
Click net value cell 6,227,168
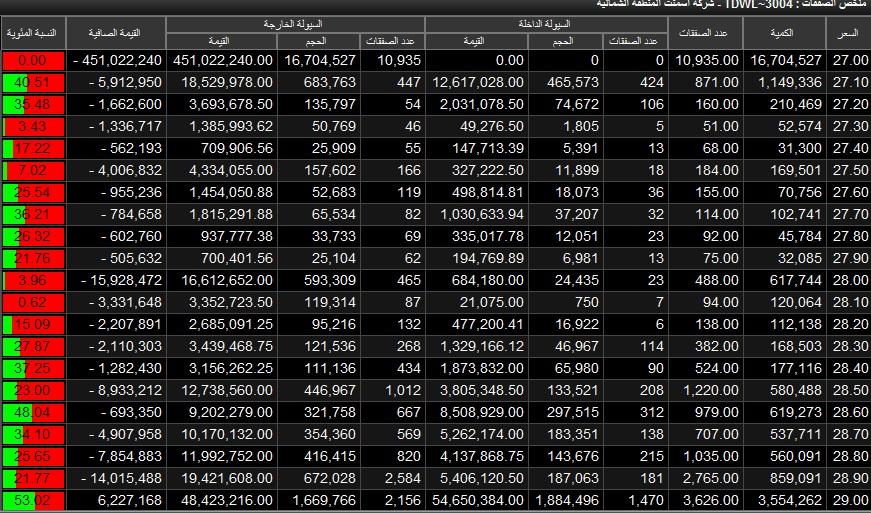coord(116,500)
